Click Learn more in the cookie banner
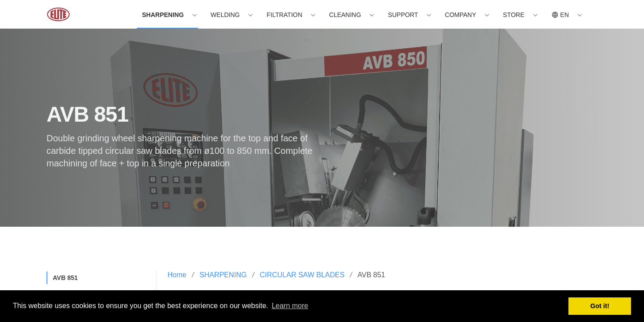 [290, 305]
